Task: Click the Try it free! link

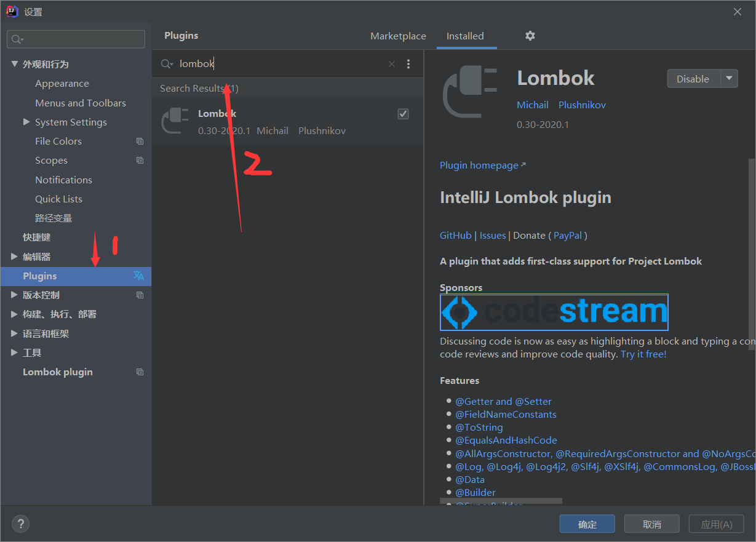Action: 643,354
